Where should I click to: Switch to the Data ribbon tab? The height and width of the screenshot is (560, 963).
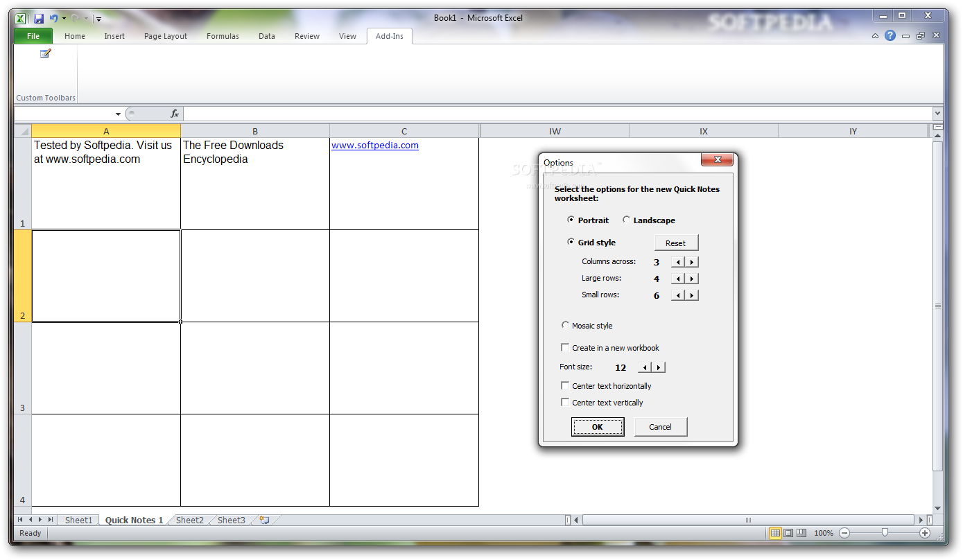pos(267,36)
